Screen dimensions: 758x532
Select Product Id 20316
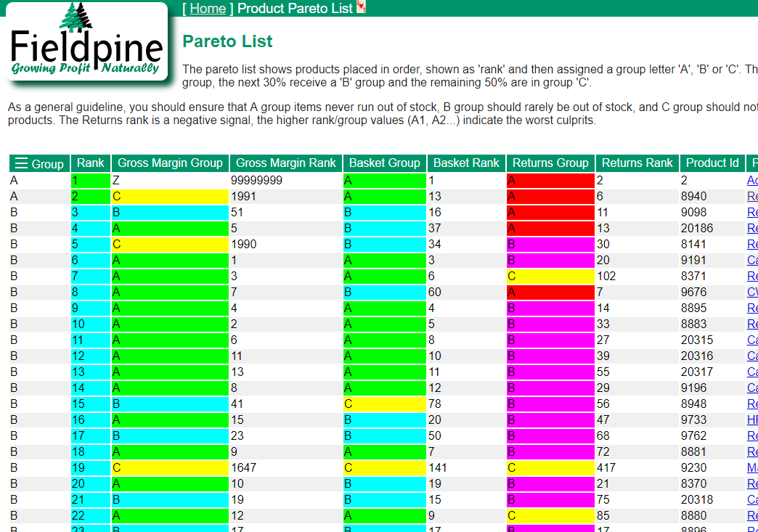[697, 356]
